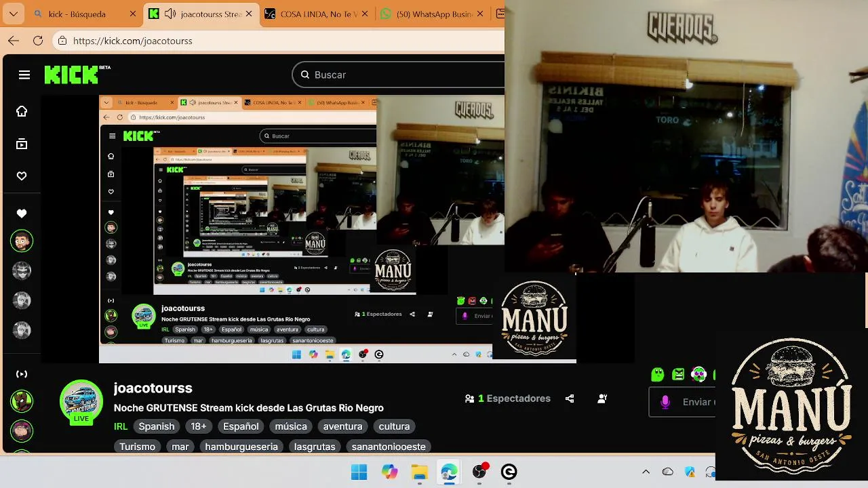Select the Turismo tag
This screenshot has height=488, width=868.
coord(138,447)
